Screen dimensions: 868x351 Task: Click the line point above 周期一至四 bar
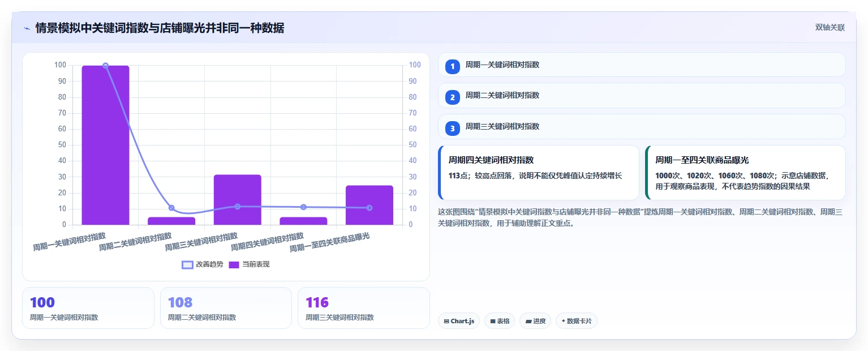pos(369,208)
